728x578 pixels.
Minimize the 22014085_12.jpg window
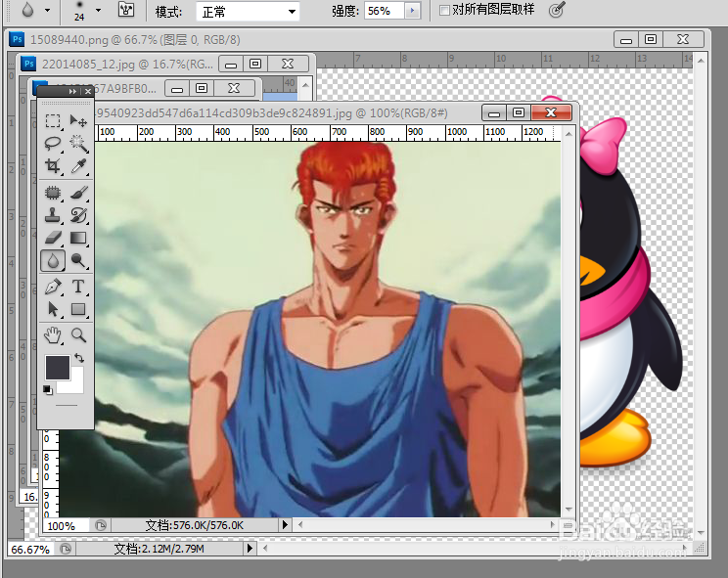(231, 64)
